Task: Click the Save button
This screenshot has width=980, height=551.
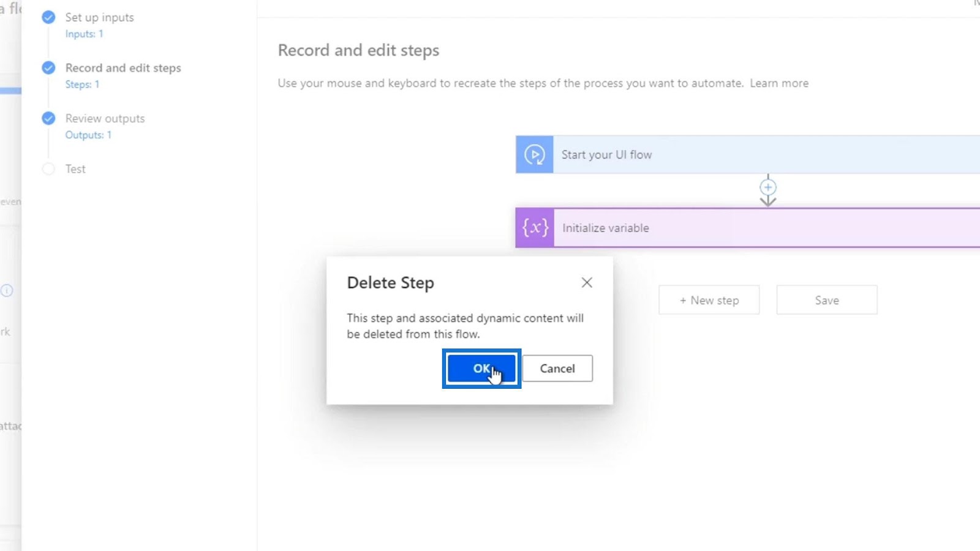Action: point(827,300)
